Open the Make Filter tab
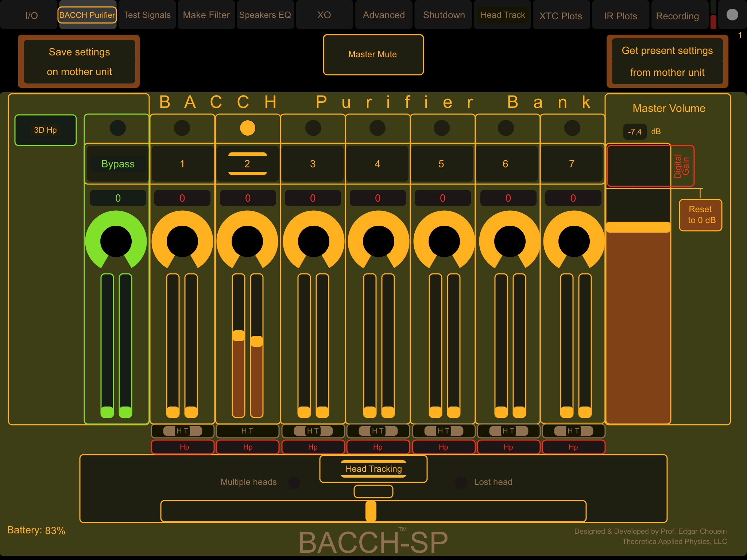Viewport: 747px width, 560px height. [206, 15]
